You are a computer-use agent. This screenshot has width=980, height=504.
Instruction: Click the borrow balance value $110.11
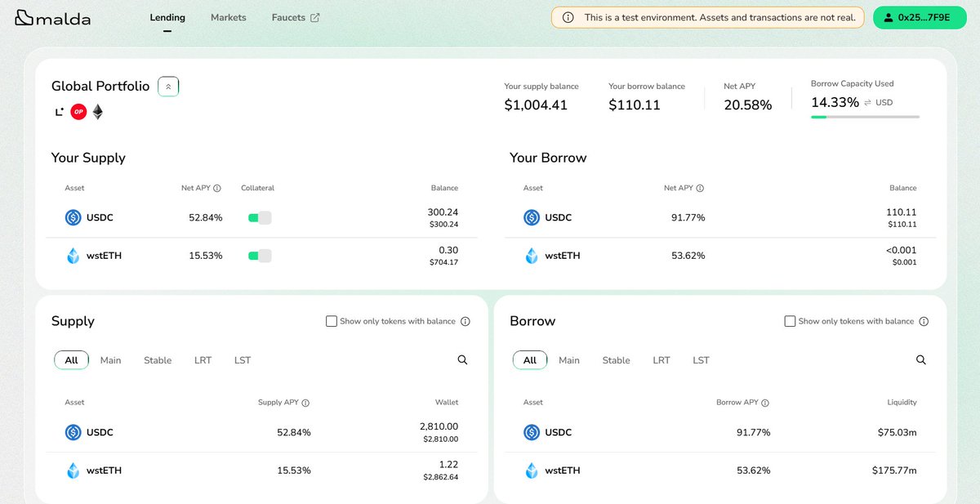coord(635,105)
